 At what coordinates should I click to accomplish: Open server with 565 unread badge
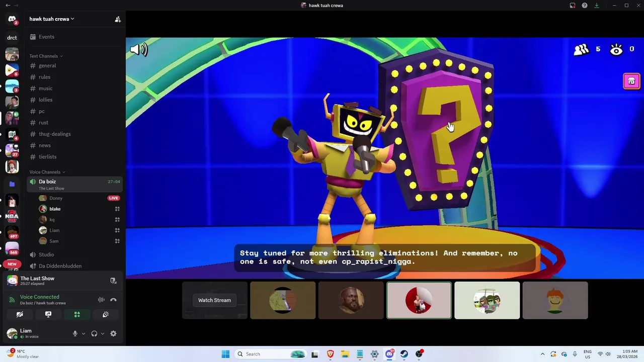click(x=12, y=248)
